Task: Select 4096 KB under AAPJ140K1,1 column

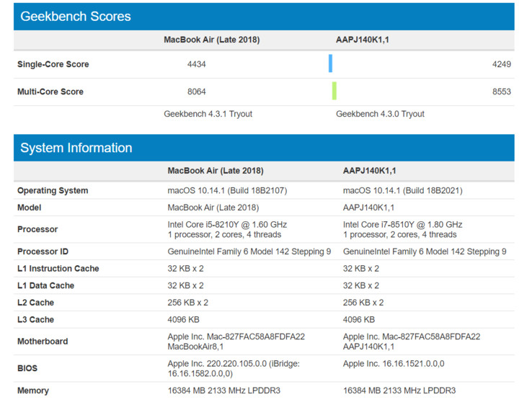Action: pyautogui.click(x=358, y=319)
